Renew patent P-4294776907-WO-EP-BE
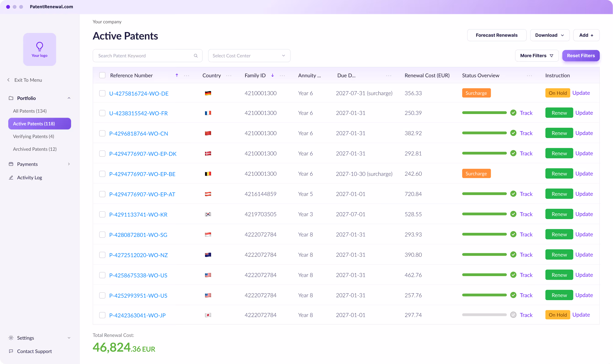Screen dimensions: 613x364 pyautogui.click(x=559, y=174)
